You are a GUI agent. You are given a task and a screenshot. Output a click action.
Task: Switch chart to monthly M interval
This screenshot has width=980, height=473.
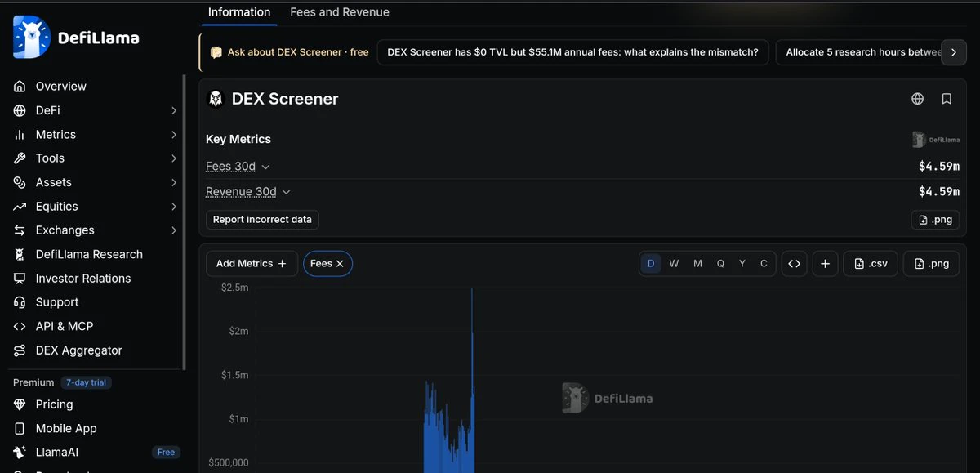(x=697, y=264)
